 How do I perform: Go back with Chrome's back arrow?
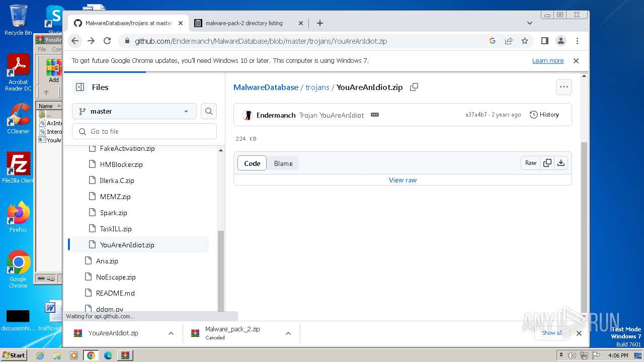pyautogui.click(x=75, y=41)
